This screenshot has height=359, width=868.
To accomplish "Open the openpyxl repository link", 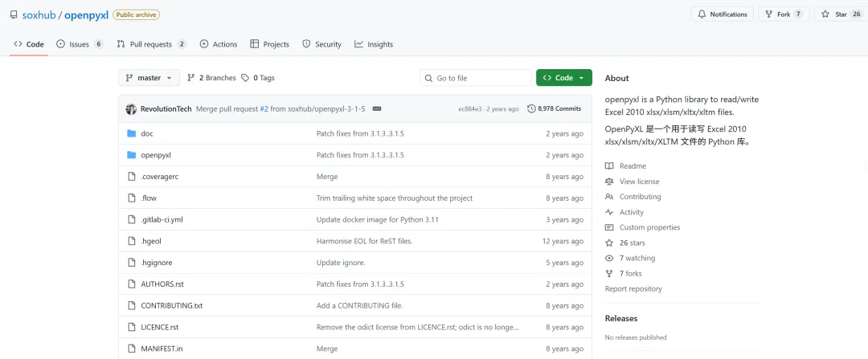I will click(x=86, y=15).
